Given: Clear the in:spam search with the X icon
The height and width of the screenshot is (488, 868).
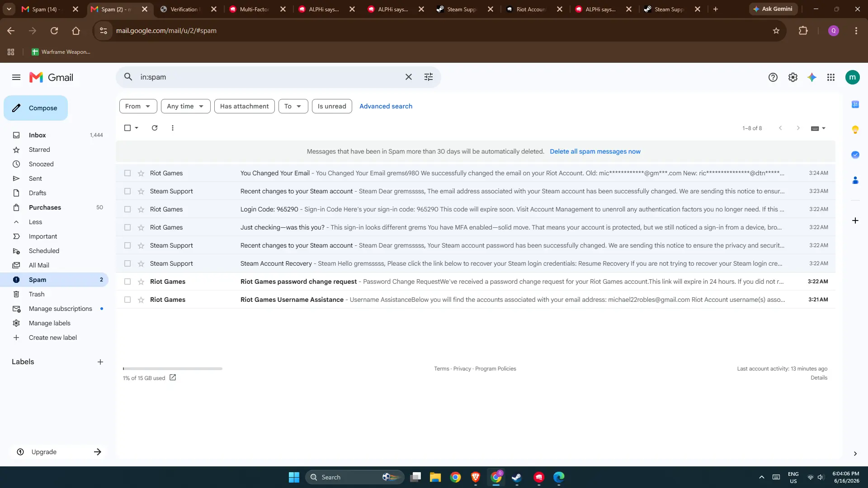Looking at the screenshot, I should click(409, 77).
